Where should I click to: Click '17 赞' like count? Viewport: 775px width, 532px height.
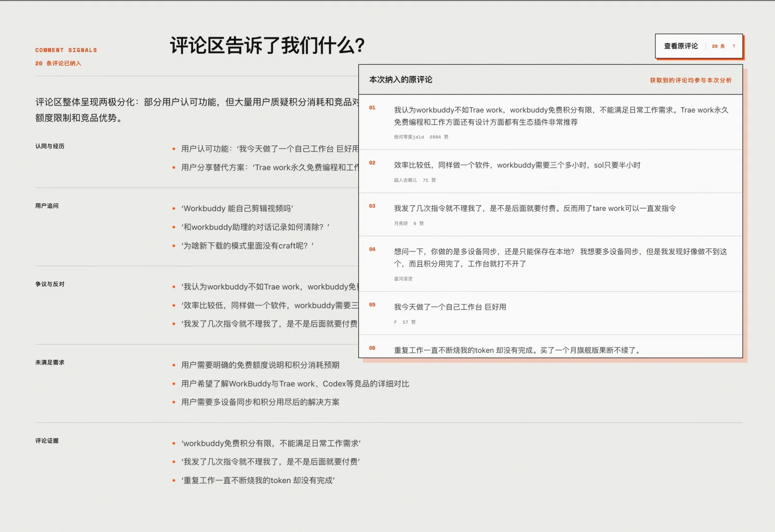(x=409, y=322)
